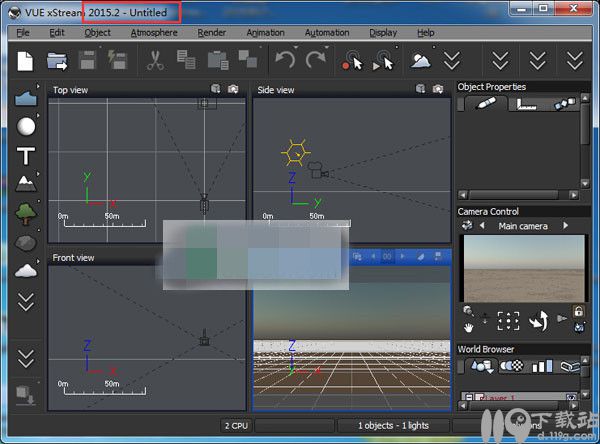Select the Numerics ruler tab in Object Properties
Screen dimensions: 600x444
click(527, 104)
